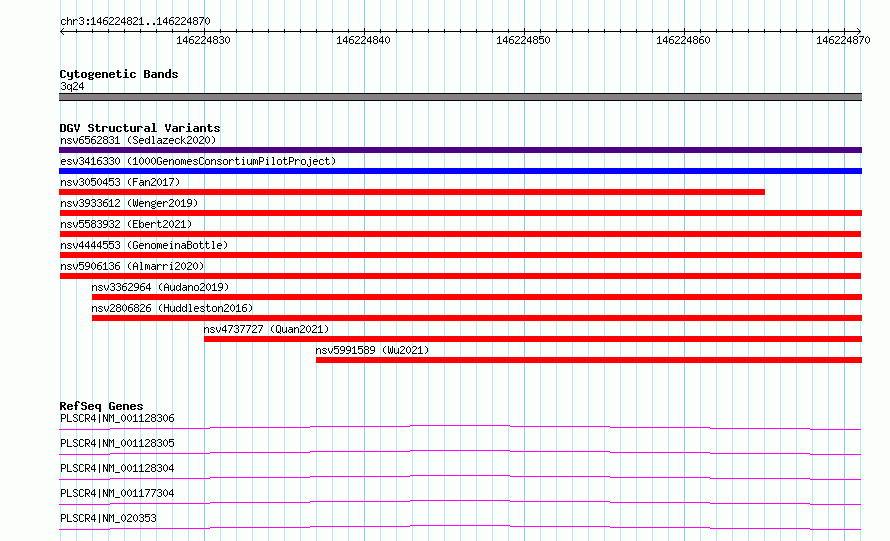Image resolution: width=890 pixels, height=541 pixels.
Task: Click the red bar under nsv2806826
Action: click(x=477, y=318)
